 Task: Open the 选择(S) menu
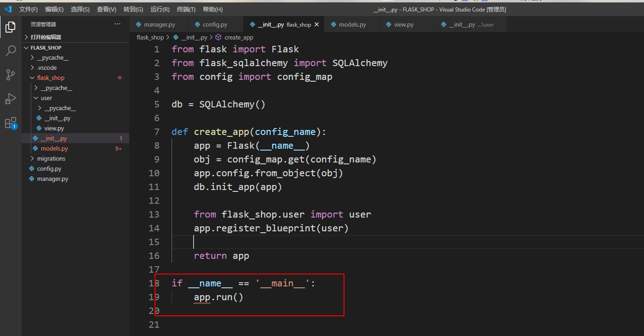(80, 9)
